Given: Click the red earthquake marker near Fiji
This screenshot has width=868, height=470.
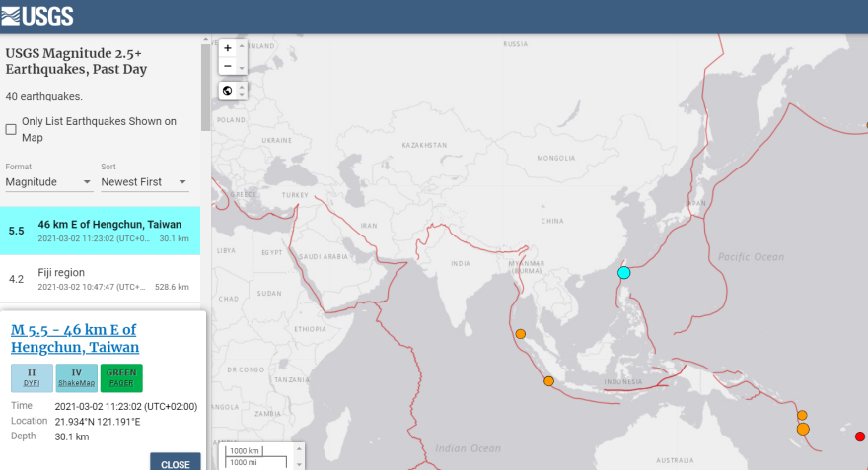Looking at the screenshot, I should pos(859,436).
